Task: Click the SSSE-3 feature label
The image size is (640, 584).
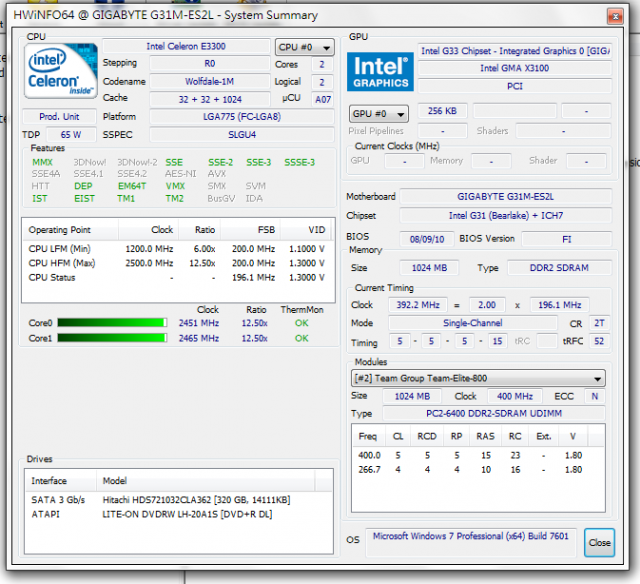Action: pyautogui.click(x=300, y=162)
